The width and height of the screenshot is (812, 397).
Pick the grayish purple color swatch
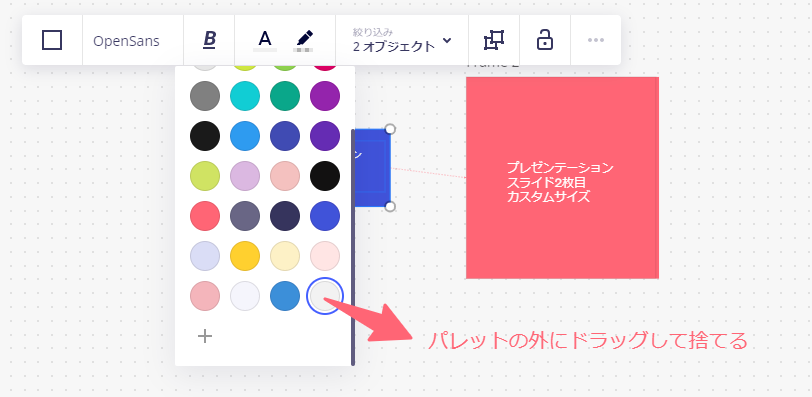tap(245, 216)
